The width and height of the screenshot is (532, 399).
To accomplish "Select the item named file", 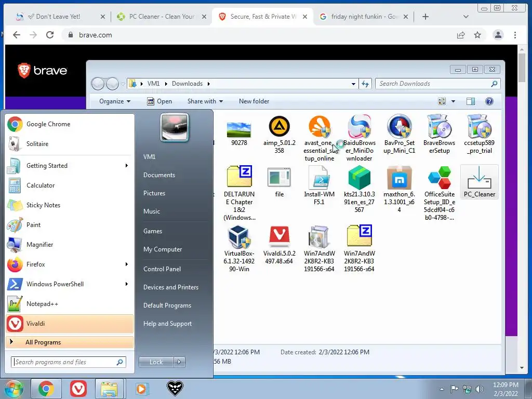I will coord(279,182).
